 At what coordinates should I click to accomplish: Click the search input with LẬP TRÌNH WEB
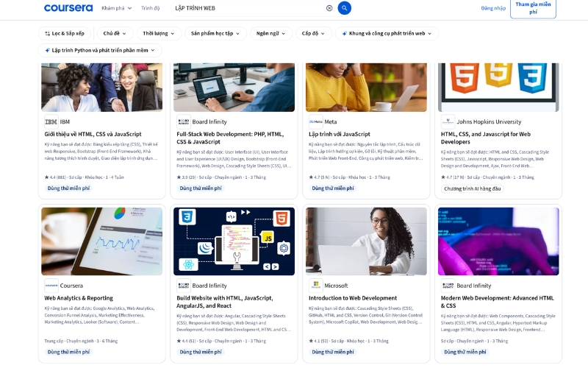pyautogui.click(x=248, y=8)
